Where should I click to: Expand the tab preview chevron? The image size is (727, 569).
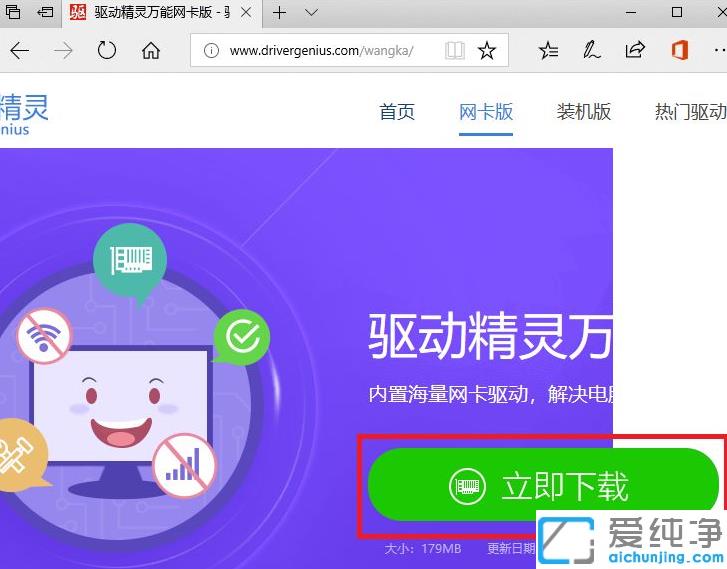(x=312, y=13)
